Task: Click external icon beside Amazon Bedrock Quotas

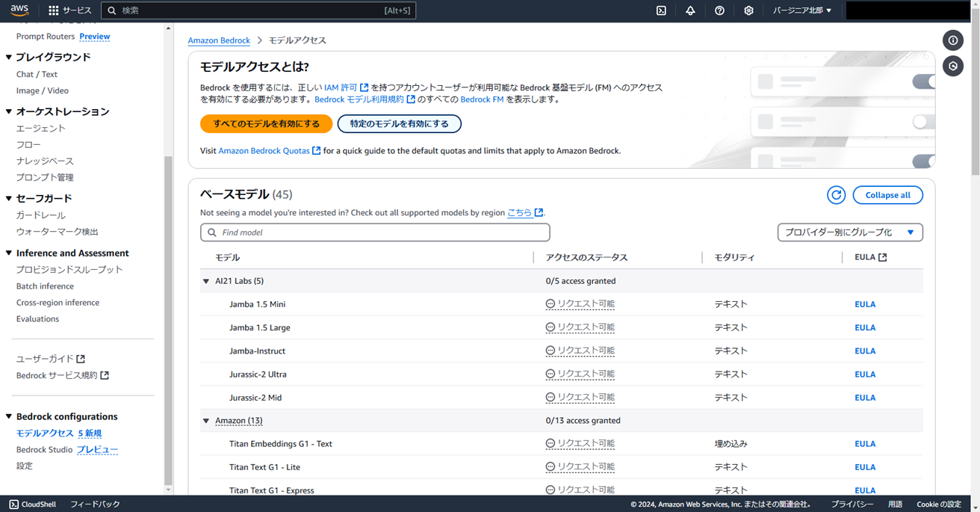Action: (x=317, y=151)
